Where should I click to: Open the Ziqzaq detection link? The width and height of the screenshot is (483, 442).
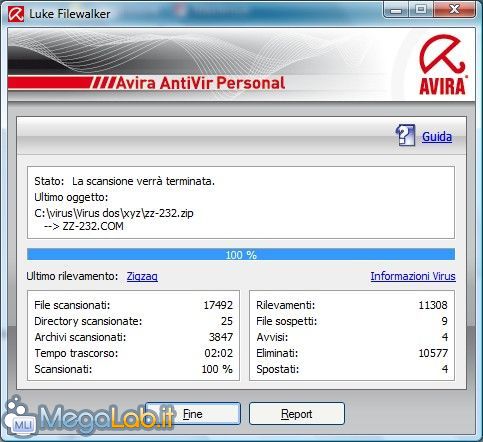[x=142, y=276]
